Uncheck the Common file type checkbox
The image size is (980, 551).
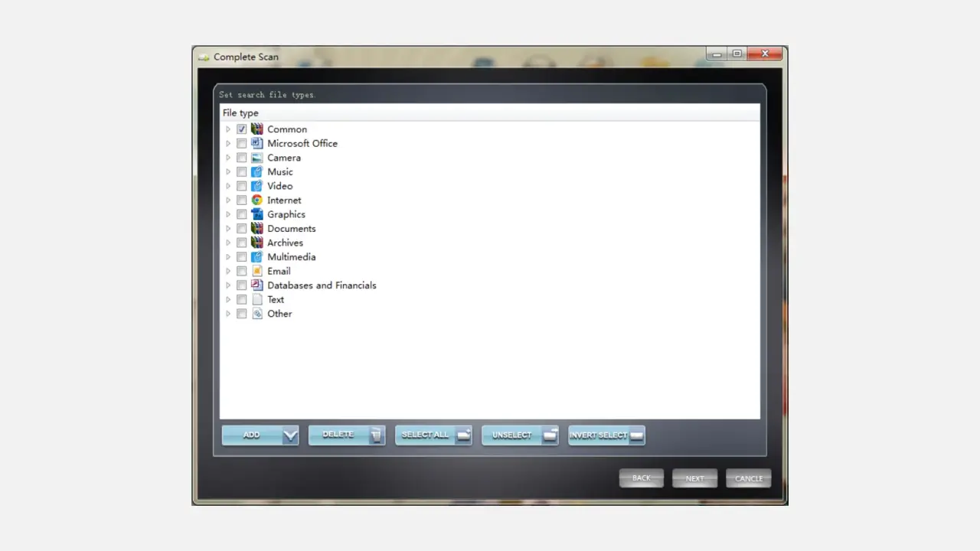coord(242,129)
